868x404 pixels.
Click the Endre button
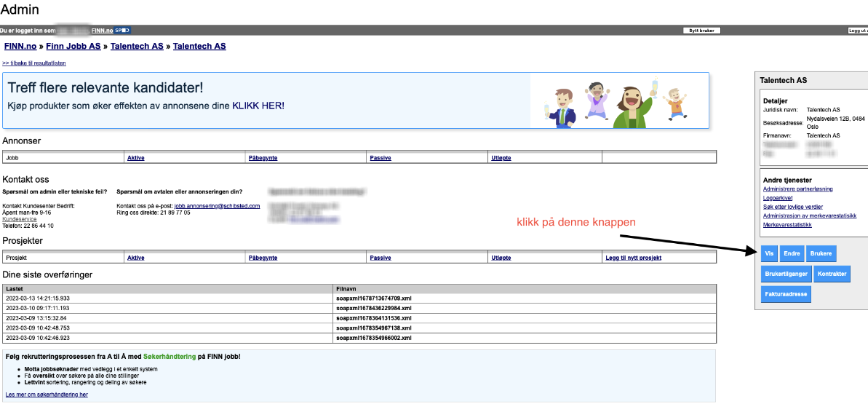tap(792, 253)
